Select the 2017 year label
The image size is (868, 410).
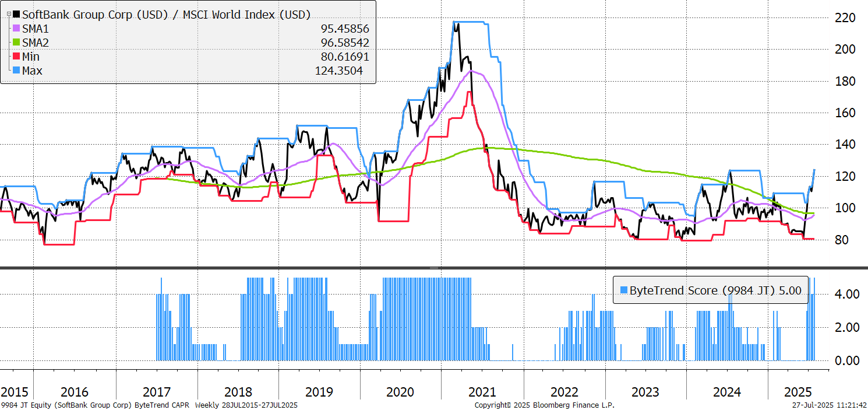[156, 391]
